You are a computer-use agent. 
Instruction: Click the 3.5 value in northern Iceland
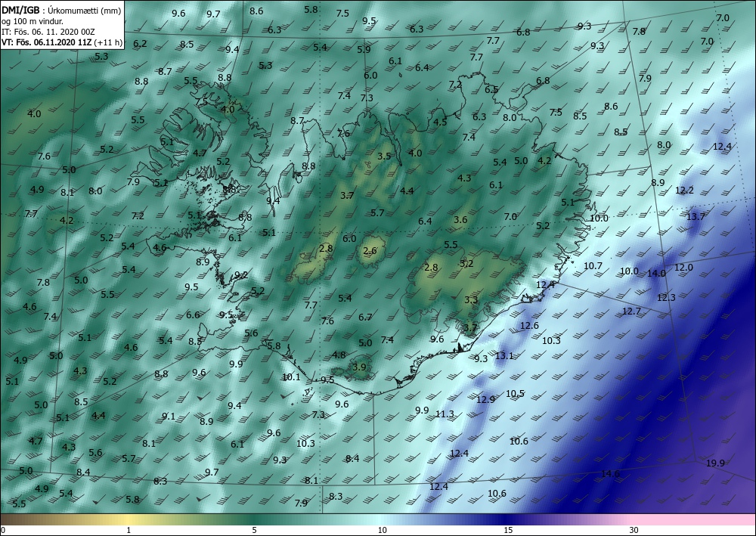point(384,156)
